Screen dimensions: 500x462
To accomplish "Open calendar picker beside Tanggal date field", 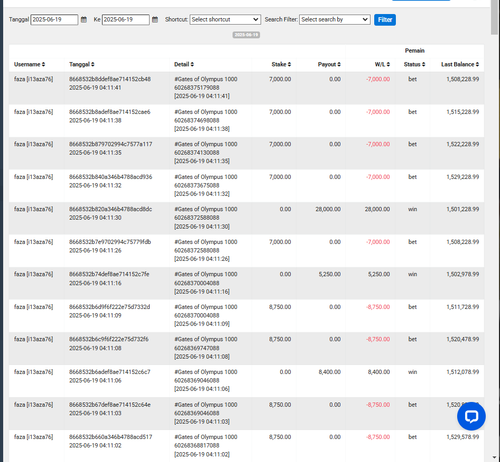I will (84, 20).
